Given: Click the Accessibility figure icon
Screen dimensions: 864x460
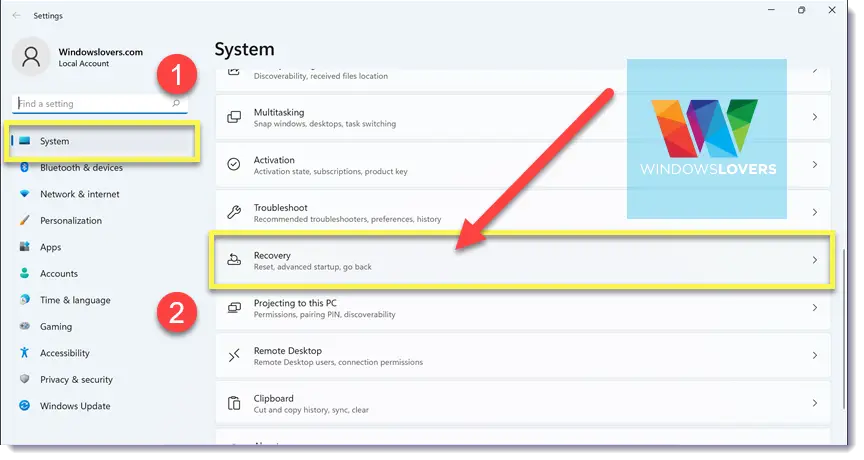Looking at the screenshot, I should pos(24,352).
